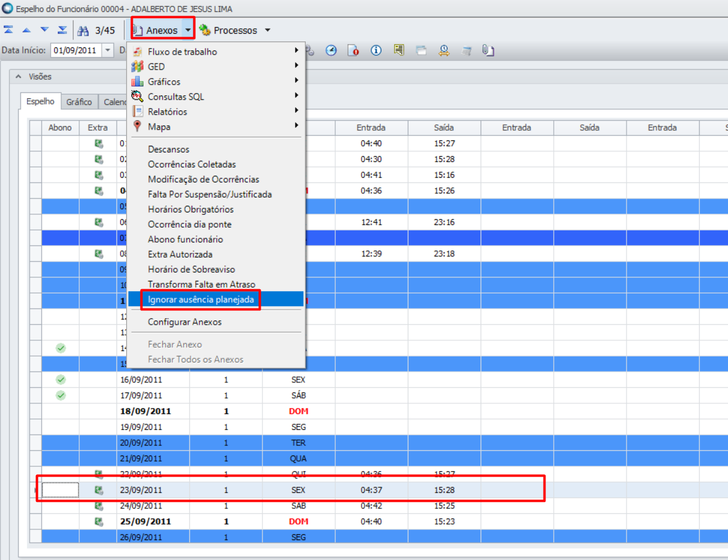Click Extra icon in row with Entrada 04:41
Screen dimensions: 728x560
tap(99, 175)
